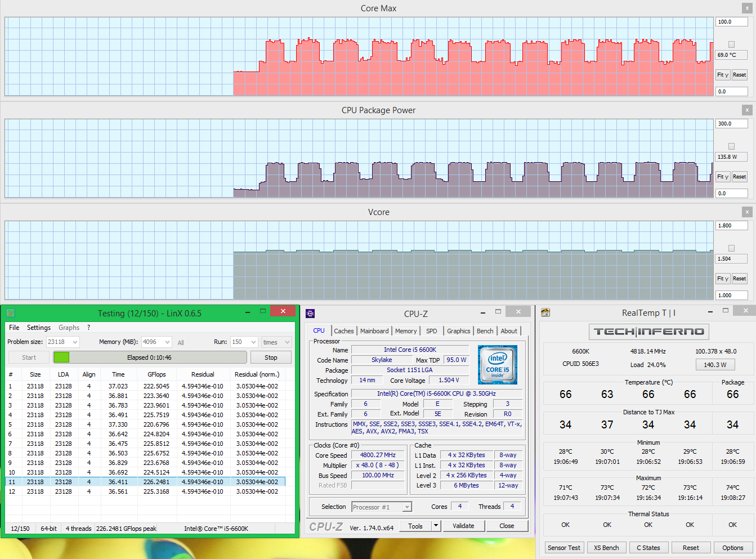Open the File menu in LinX
This screenshot has width=756, height=559.
coord(14,328)
